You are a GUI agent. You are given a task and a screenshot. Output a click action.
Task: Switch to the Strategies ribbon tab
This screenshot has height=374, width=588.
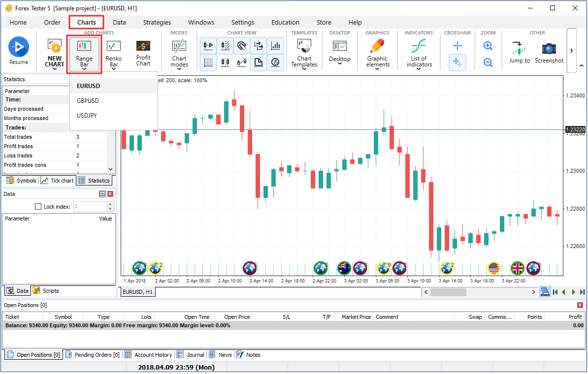157,22
